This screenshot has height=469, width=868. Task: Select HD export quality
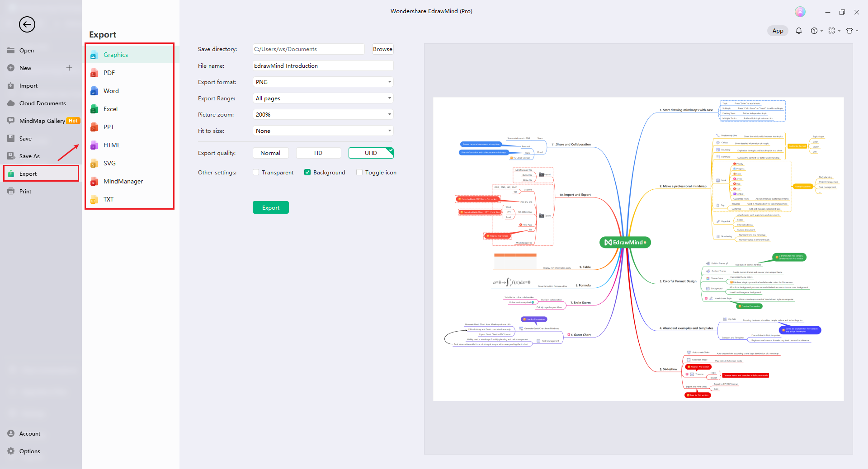point(318,153)
